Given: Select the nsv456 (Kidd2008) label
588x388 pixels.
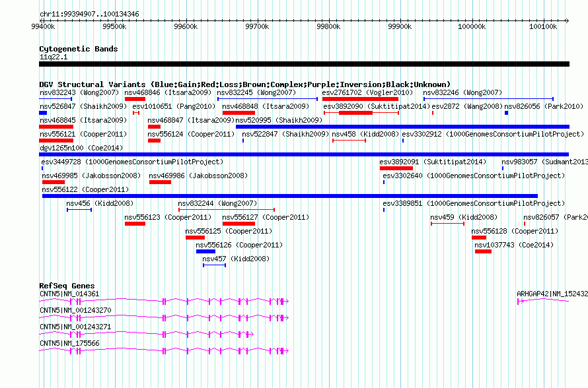Looking at the screenshot, I should click(100, 203).
